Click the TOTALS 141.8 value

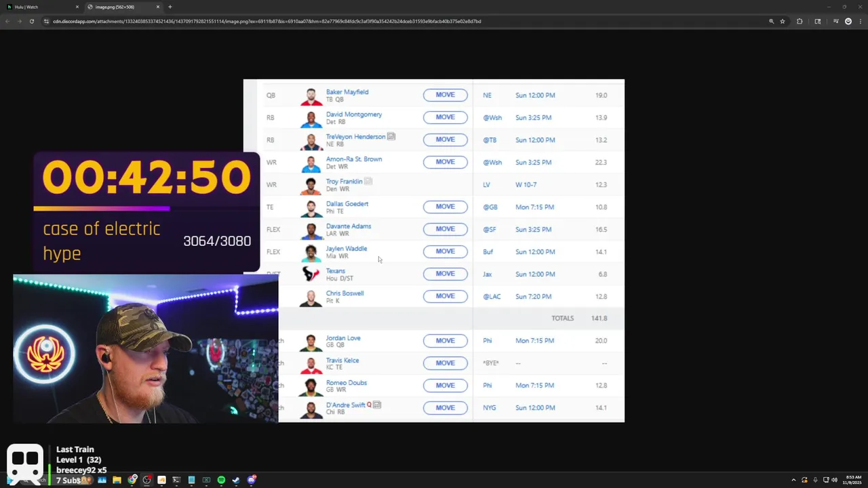[599, 319]
